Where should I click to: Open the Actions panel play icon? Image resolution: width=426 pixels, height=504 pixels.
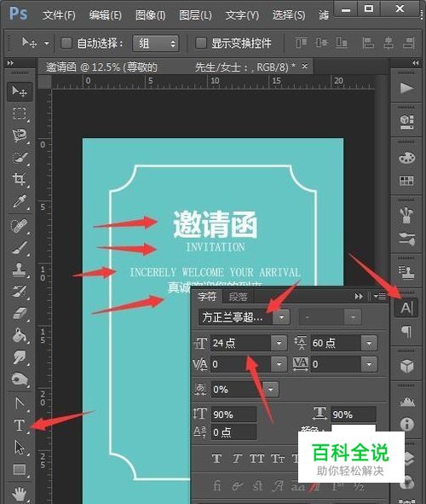pyautogui.click(x=406, y=88)
